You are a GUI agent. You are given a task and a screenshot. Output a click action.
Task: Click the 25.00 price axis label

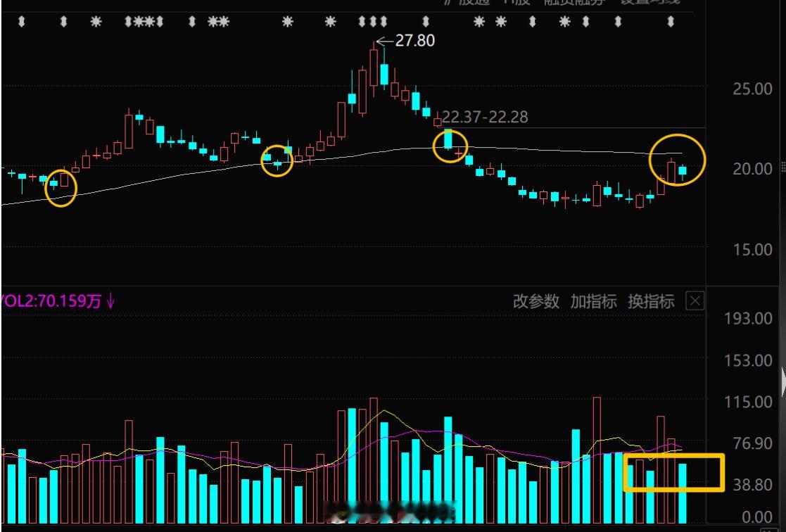[x=752, y=89]
